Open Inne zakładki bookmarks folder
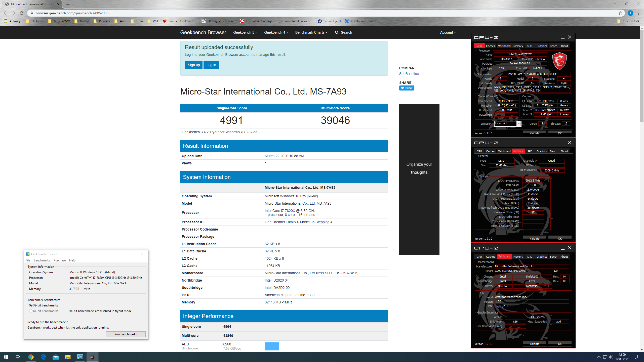Screen dimensions: 644x362 tap(629, 21)
